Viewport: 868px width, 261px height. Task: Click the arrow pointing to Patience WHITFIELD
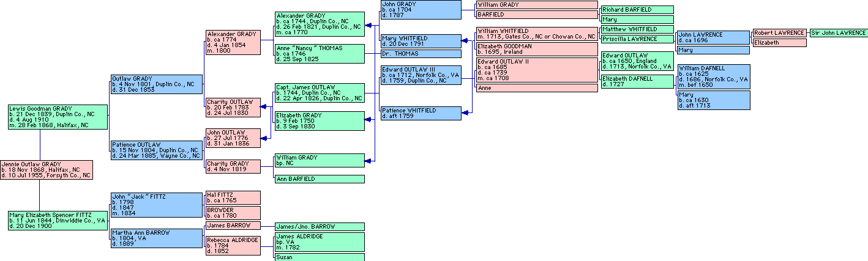pyautogui.click(x=466, y=112)
